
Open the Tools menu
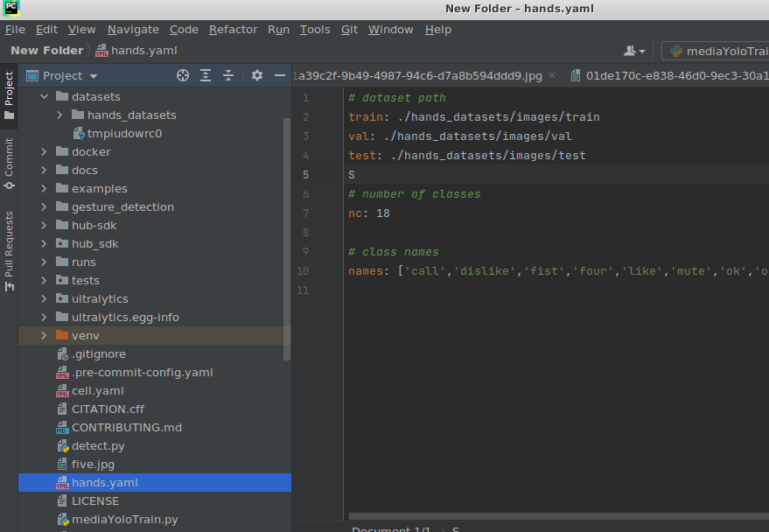pyautogui.click(x=315, y=30)
